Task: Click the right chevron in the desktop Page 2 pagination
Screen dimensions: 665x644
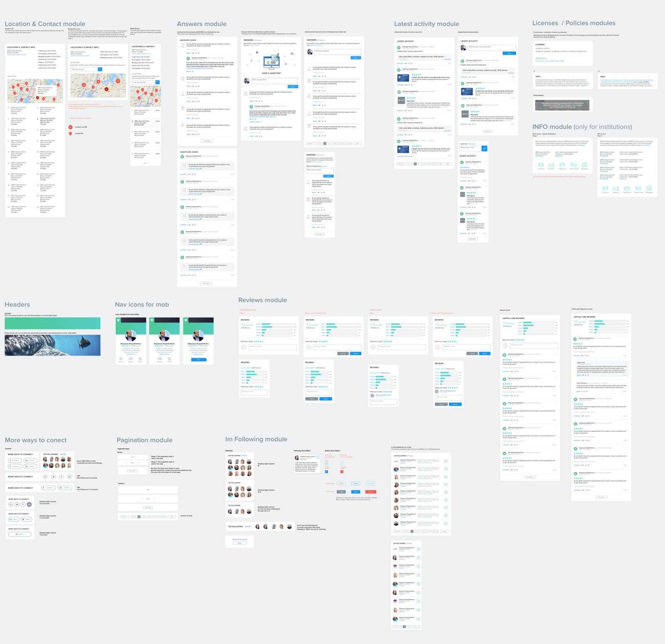Action: pyautogui.click(x=155, y=499)
